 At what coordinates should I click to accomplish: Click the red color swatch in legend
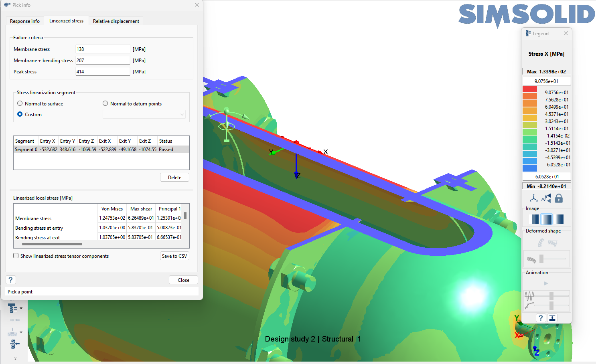tap(529, 89)
